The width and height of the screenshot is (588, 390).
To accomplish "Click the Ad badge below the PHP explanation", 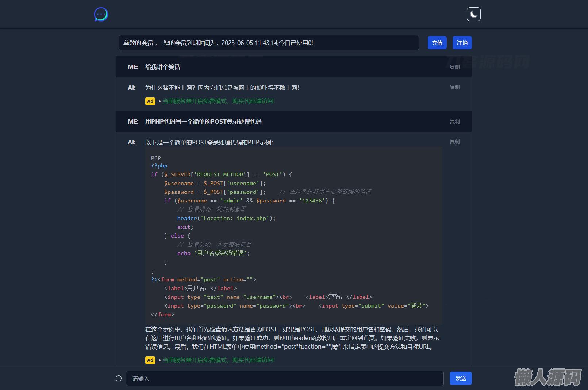I will pos(150,360).
